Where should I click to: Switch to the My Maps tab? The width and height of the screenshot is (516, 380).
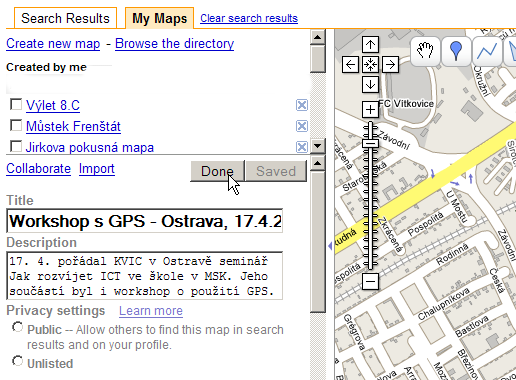[x=159, y=18]
